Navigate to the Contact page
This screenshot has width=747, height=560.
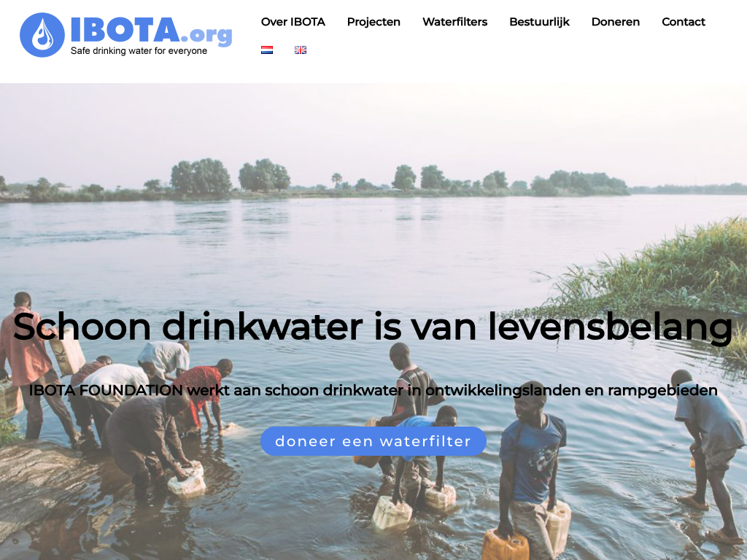point(684,22)
